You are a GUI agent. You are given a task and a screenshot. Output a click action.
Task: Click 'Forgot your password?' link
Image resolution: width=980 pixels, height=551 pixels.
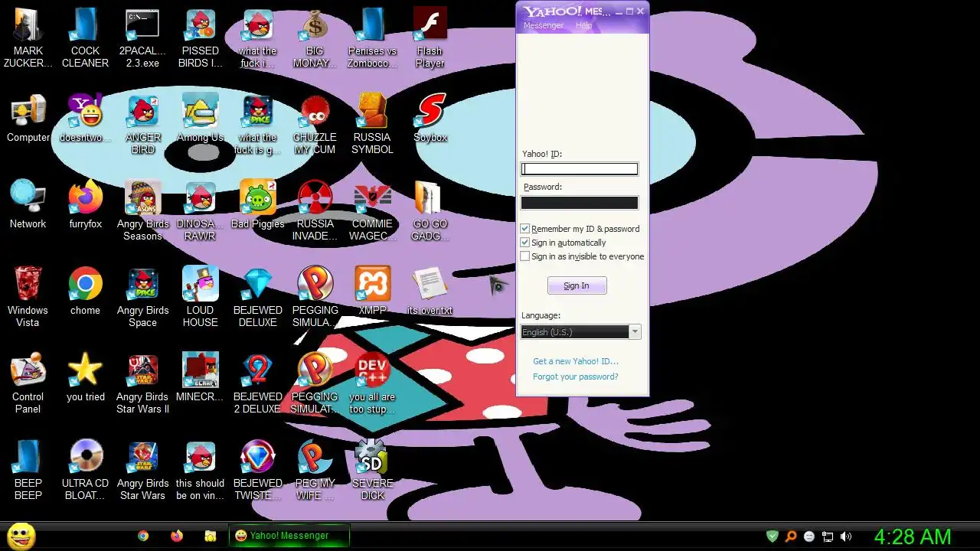[576, 377]
